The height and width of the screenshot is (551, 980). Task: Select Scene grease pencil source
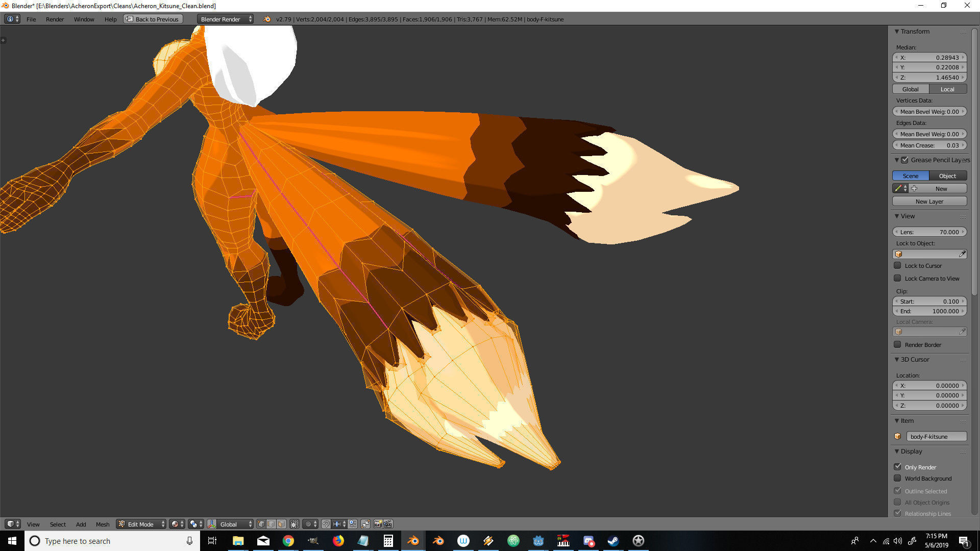pyautogui.click(x=911, y=176)
